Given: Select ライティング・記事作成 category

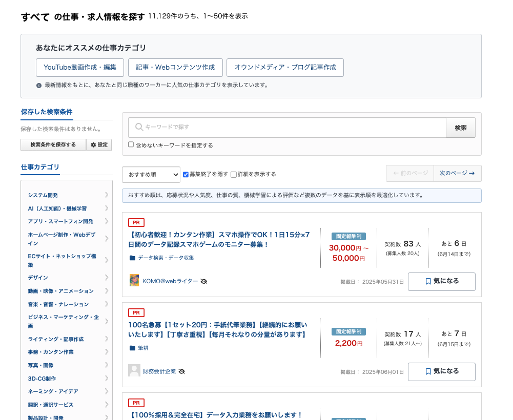Looking at the screenshot, I should (56, 339).
